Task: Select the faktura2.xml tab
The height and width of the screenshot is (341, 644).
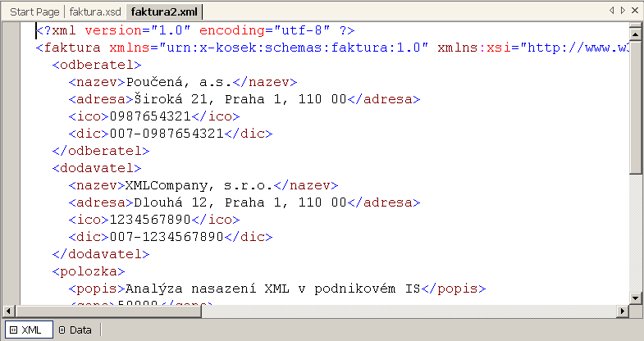Action: click(x=165, y=12)
